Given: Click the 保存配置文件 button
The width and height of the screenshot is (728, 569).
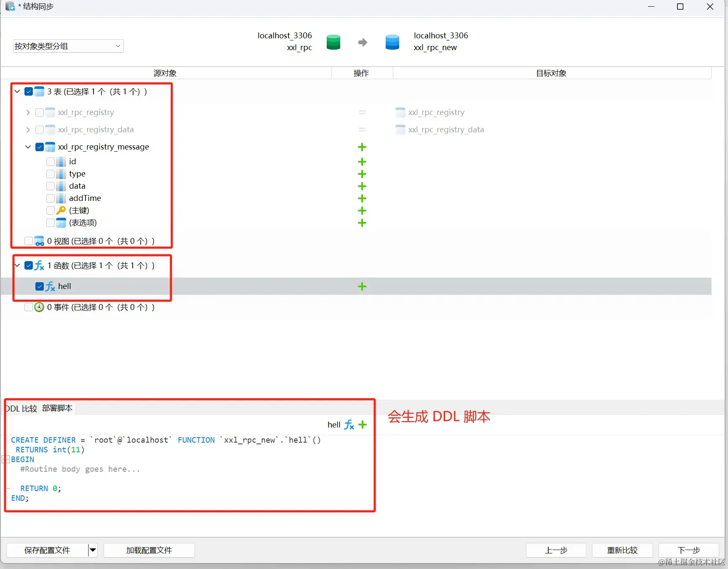Looking at the screenshot, I should pyautogui.click(x=47, y=550).
